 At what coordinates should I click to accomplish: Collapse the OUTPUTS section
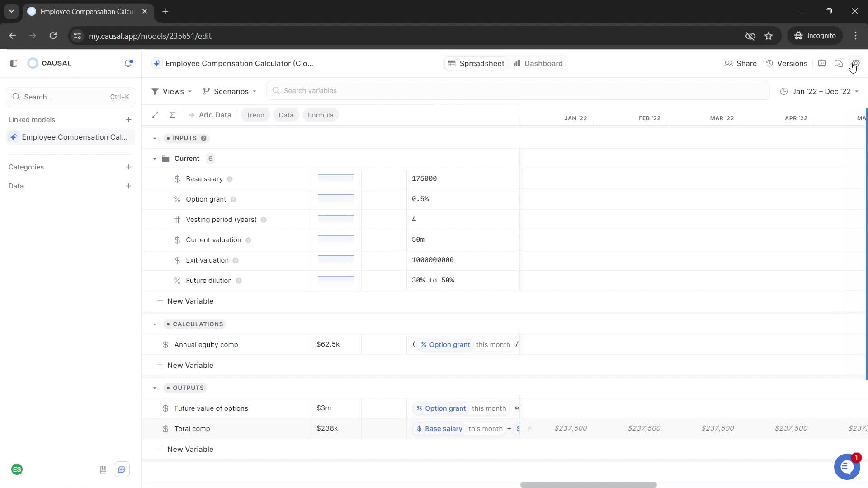pyautogui.click(x=155, y=388)
